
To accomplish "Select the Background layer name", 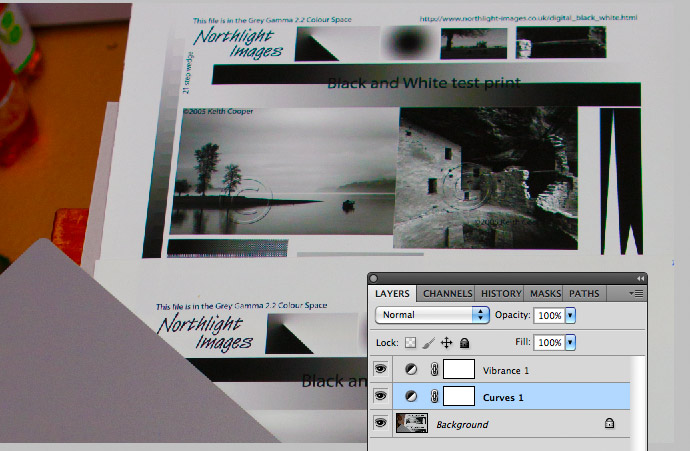I will (x=462, y=425).
